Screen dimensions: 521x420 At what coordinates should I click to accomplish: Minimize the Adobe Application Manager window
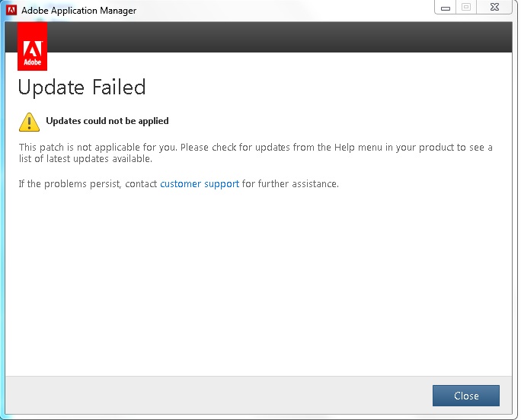pyautogui.click(x=446, y=8)
